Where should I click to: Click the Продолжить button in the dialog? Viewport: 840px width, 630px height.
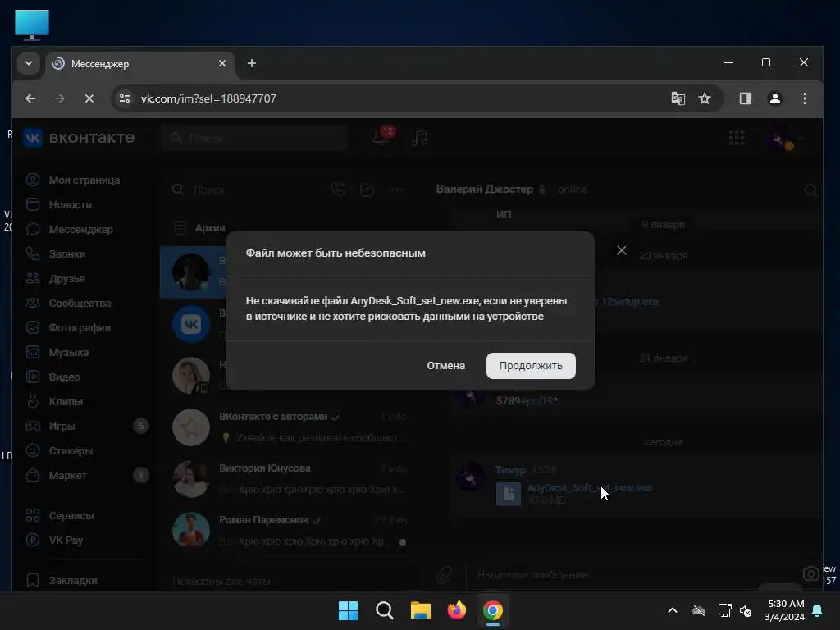point(531,365)
